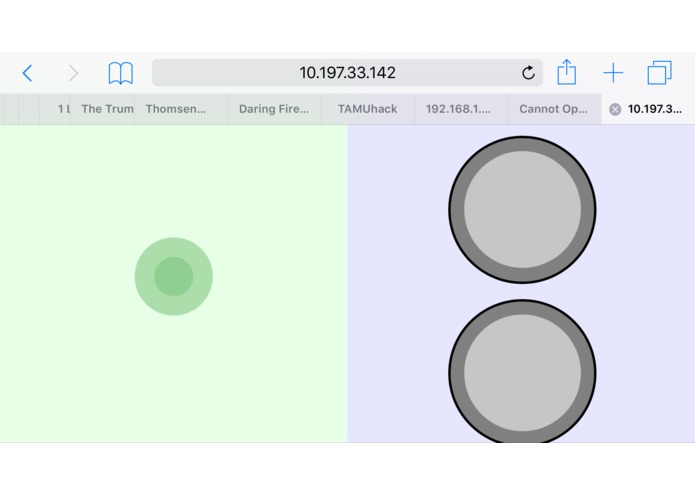The width and height of the screenshot is (695, 494).
Task: Add a new tab with plus icon
Action: 613,73
